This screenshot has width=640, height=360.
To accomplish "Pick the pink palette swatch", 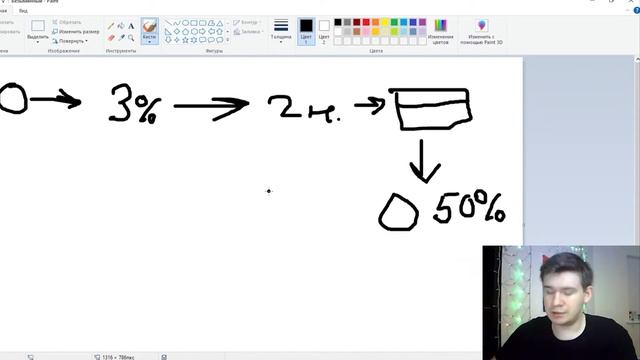I will [x=366, y=31].
